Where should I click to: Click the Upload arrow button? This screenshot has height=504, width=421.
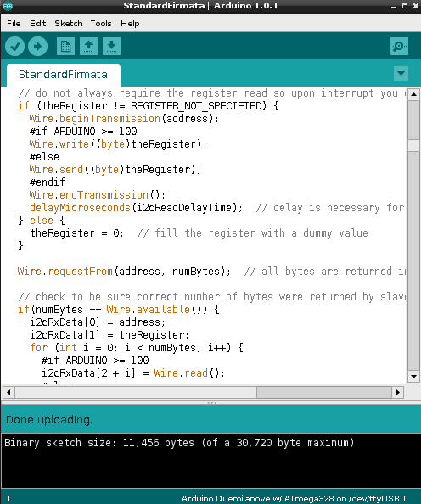click(37, 47)
